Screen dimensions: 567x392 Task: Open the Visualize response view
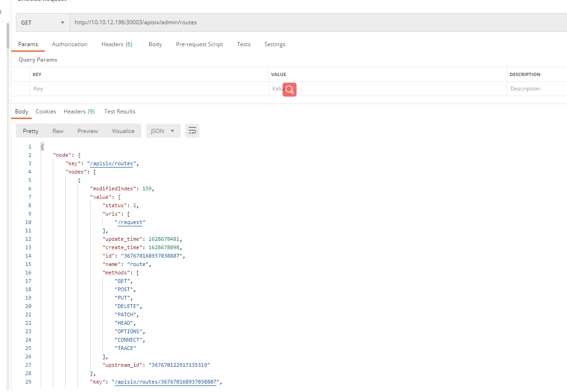pyautogui.click(x=123, y=131)
